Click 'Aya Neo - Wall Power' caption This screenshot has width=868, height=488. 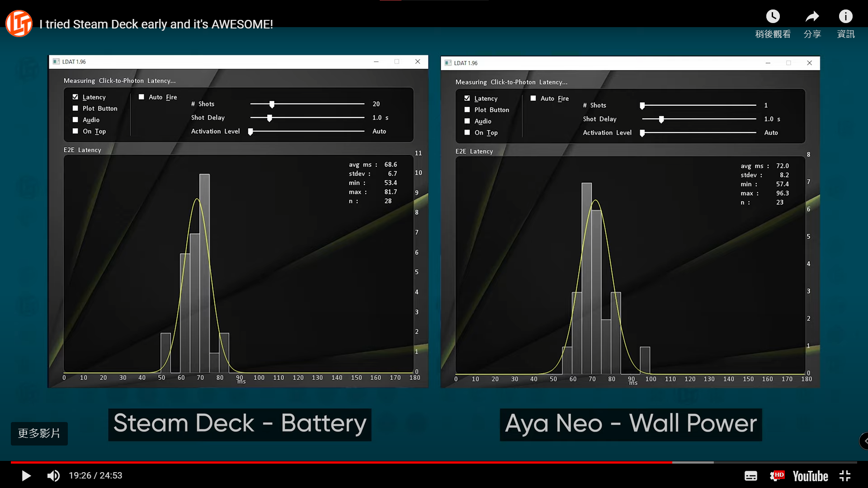pos(631,424)
